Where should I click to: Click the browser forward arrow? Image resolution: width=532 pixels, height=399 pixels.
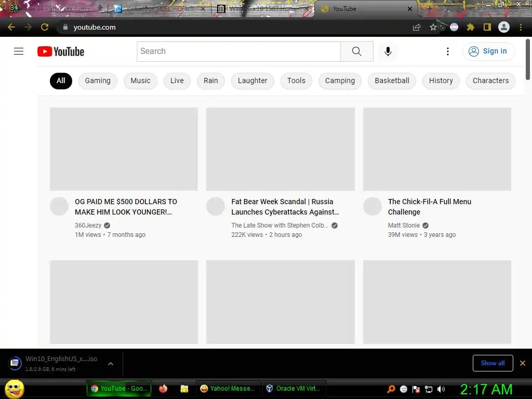[x=28, y=27]
